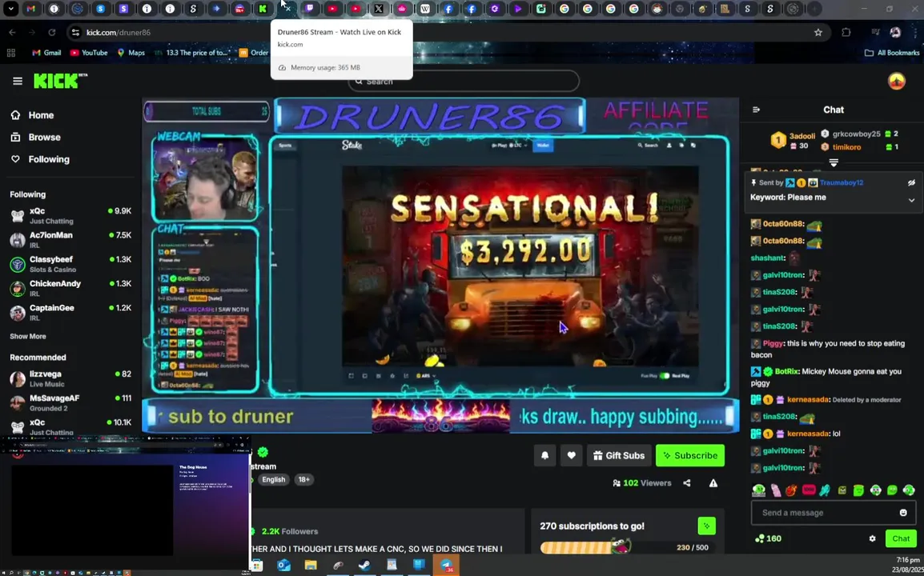Click the notification bell icon below stream
Viewport: 924px width, 576px height.
click(x=545, y=455)
